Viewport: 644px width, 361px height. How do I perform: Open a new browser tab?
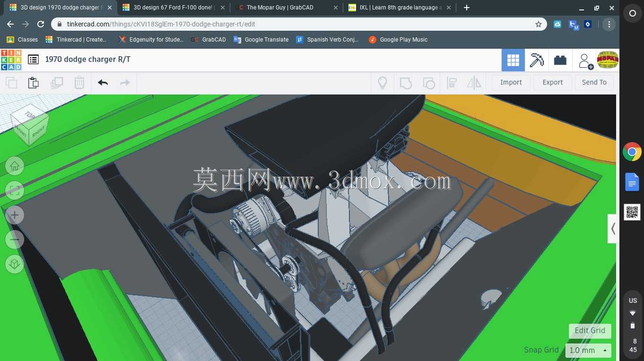tap(467, 8)
